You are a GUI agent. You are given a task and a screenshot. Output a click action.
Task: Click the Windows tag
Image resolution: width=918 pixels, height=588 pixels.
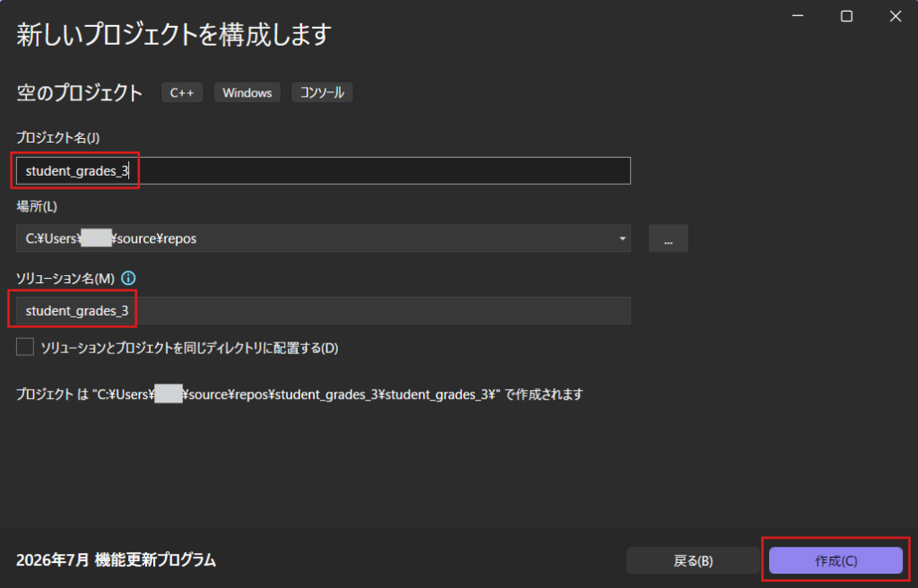coord(247,92)
